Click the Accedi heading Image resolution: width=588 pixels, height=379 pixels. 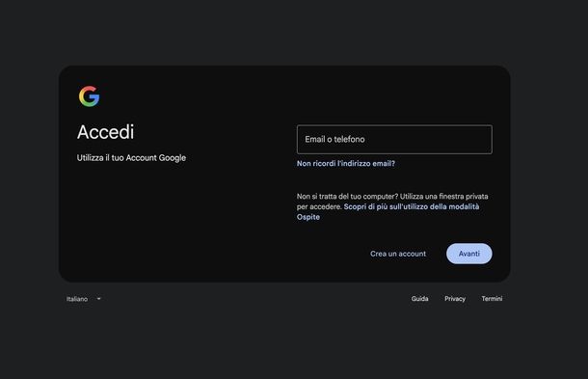(x=105, y=132)
